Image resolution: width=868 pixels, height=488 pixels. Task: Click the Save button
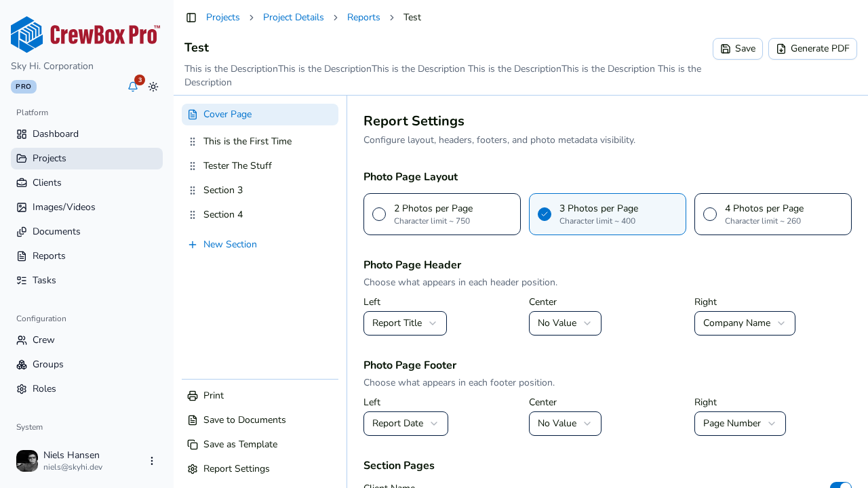(738, 49)
